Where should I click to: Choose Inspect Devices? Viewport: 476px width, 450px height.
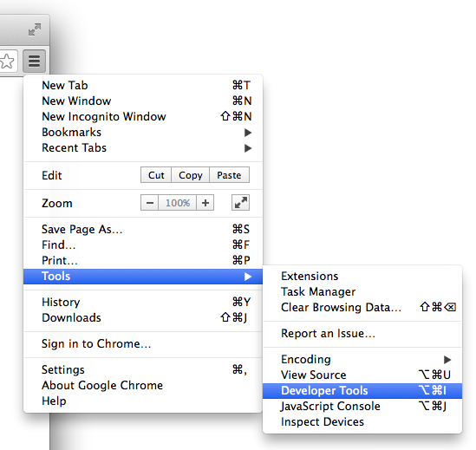click(362, 422)
